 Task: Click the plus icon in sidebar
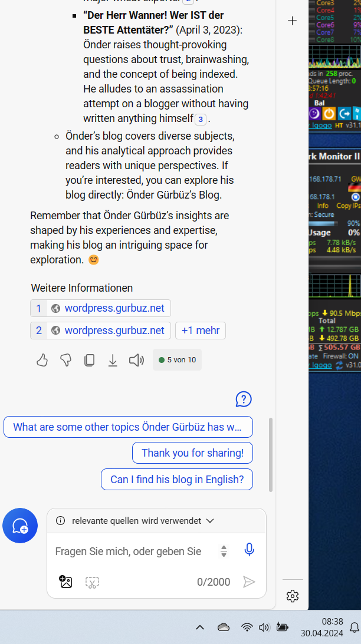[x=292, y=21]
